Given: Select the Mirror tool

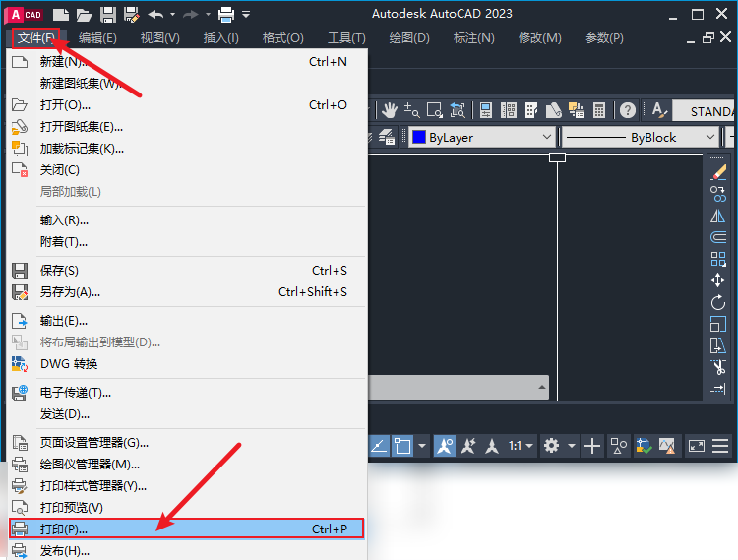Looking at the screenshot, I should (x=718, y=216).
